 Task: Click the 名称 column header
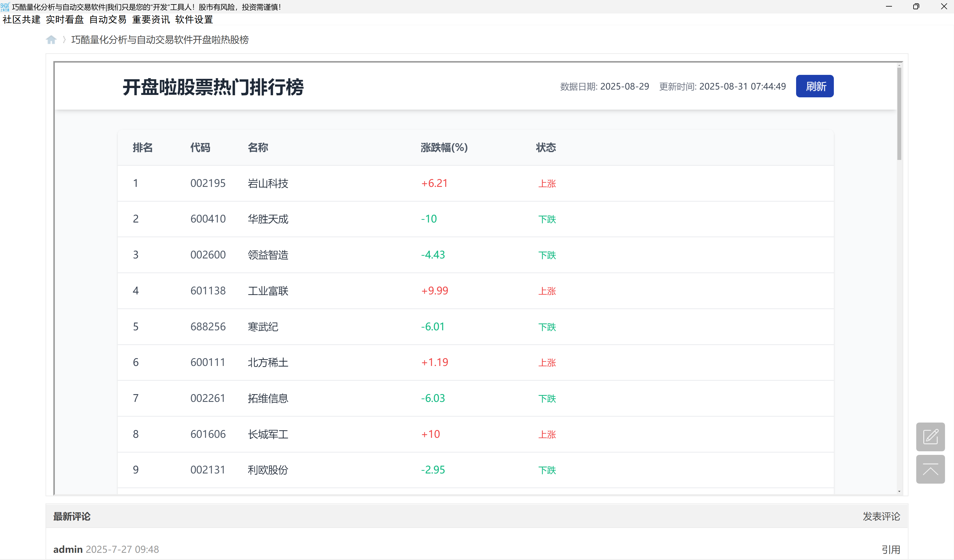click(x=258, y=148)
